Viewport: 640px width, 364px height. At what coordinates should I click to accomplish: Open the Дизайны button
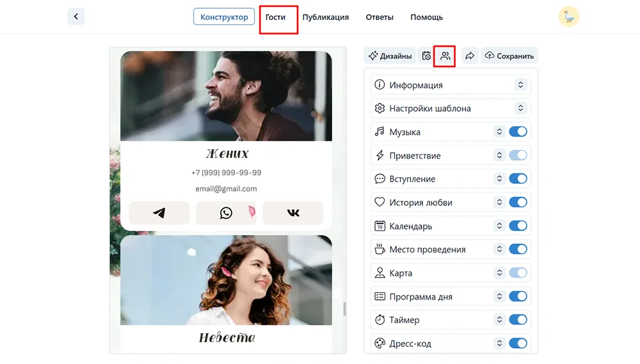(390, 56)
